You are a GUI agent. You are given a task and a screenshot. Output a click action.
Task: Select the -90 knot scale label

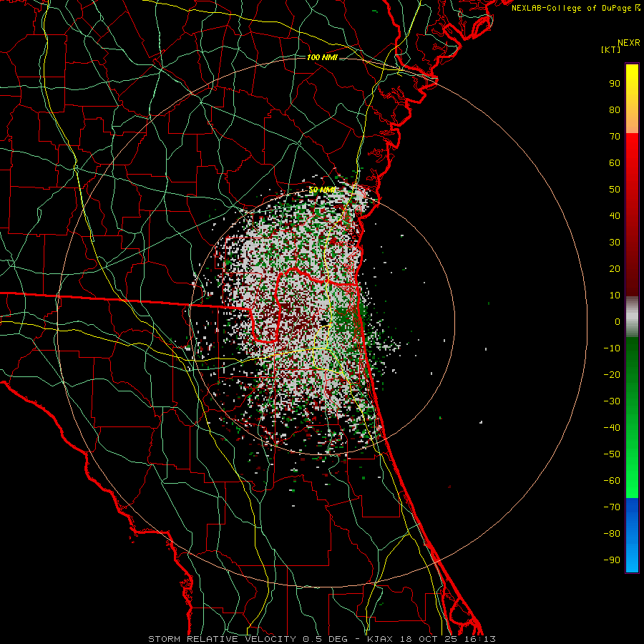pos(612,560)
